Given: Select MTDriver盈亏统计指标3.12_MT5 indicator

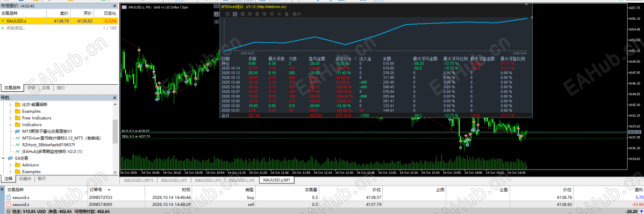Looking at the screenshot, I should (62, 138).
